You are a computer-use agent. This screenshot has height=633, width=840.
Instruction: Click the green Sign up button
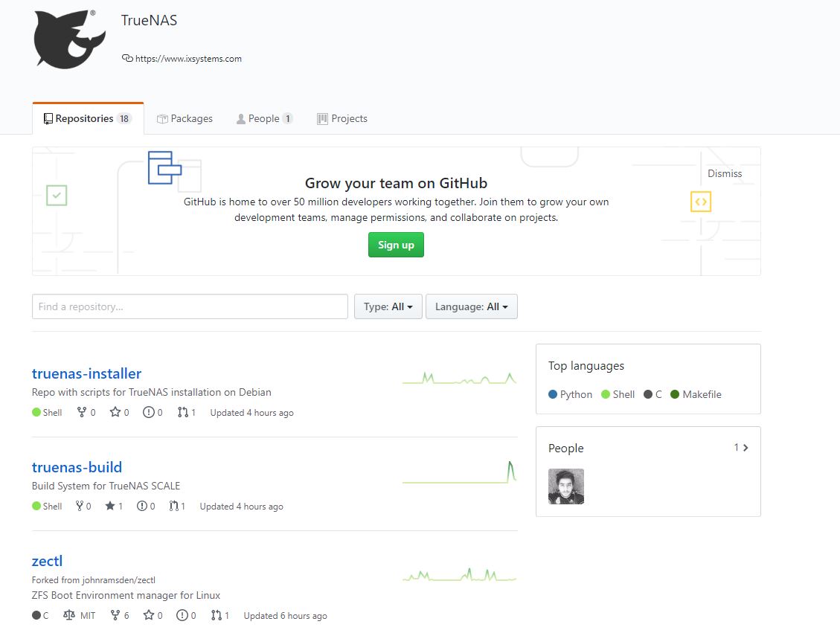coord(396,245)
